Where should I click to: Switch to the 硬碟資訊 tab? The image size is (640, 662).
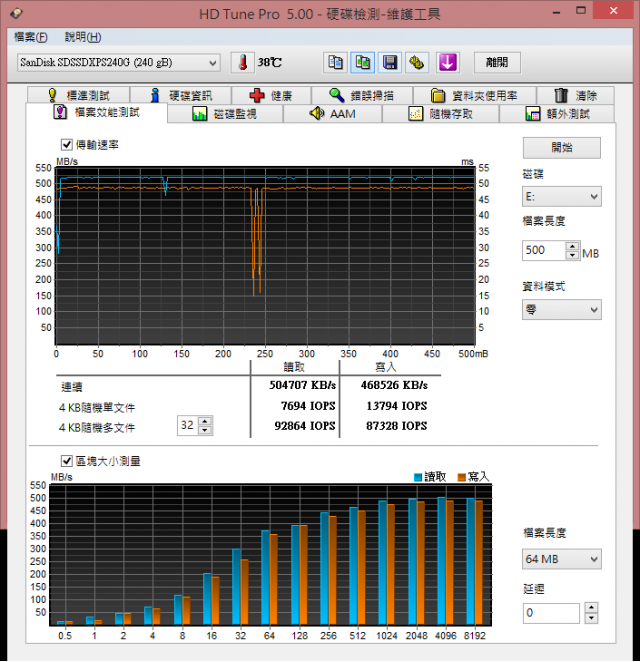[181, 95]
